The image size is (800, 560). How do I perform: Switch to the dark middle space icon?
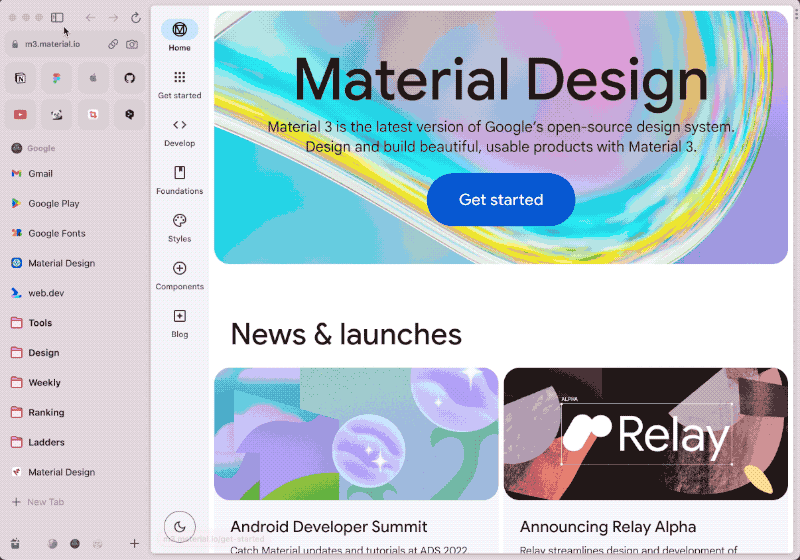75,544
